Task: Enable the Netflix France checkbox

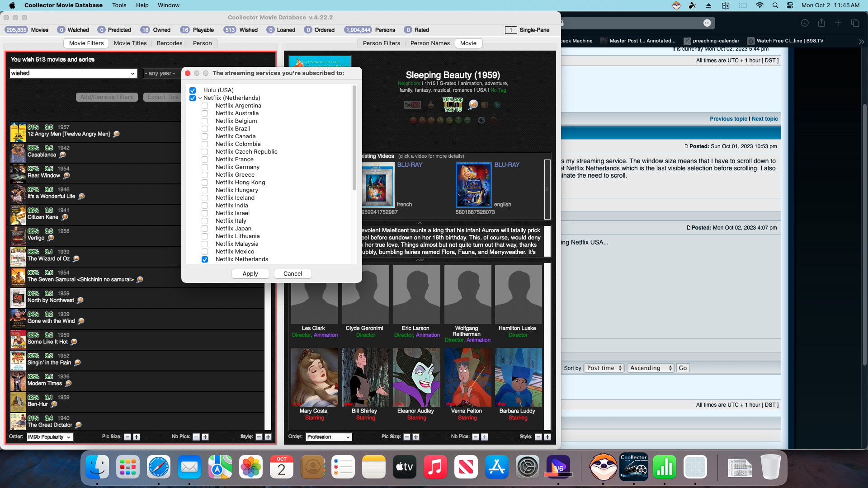Action: [x=205, y=160]
